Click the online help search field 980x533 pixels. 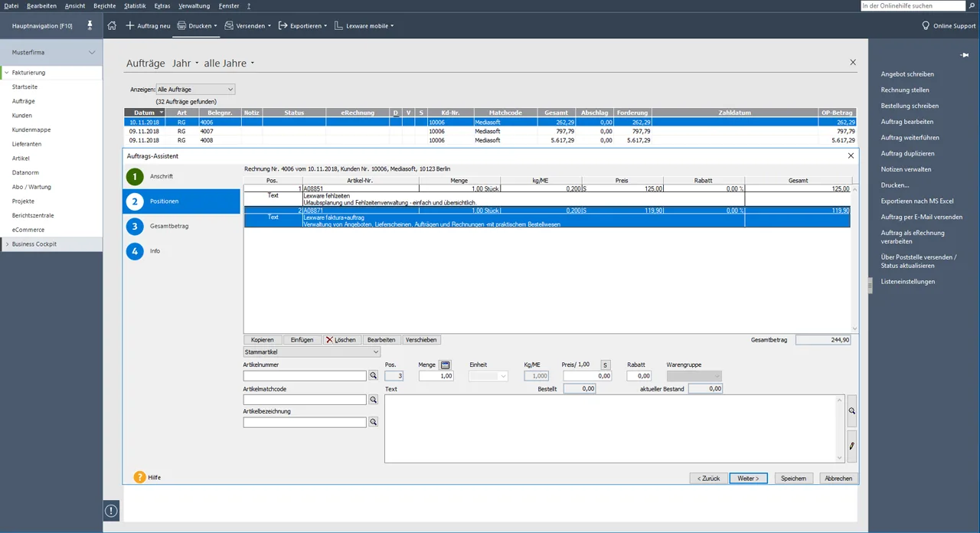click(x=913, y=5)
